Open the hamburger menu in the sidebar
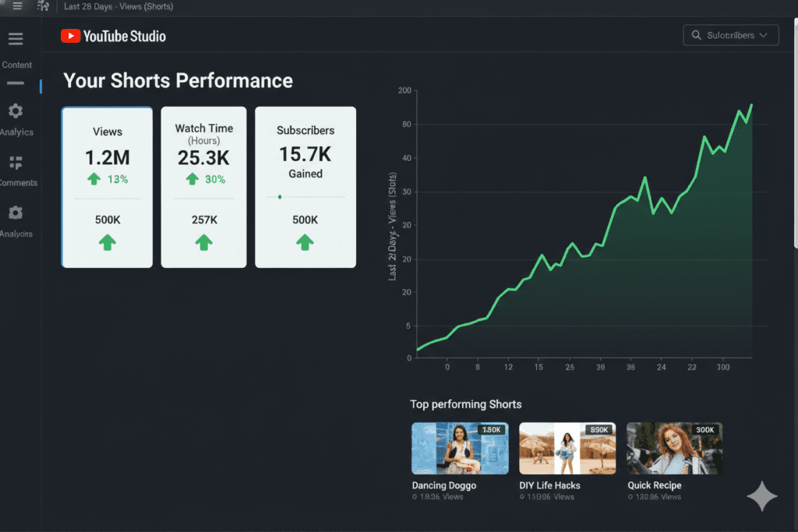The image size is (798, 532). [x=15, y=37]
